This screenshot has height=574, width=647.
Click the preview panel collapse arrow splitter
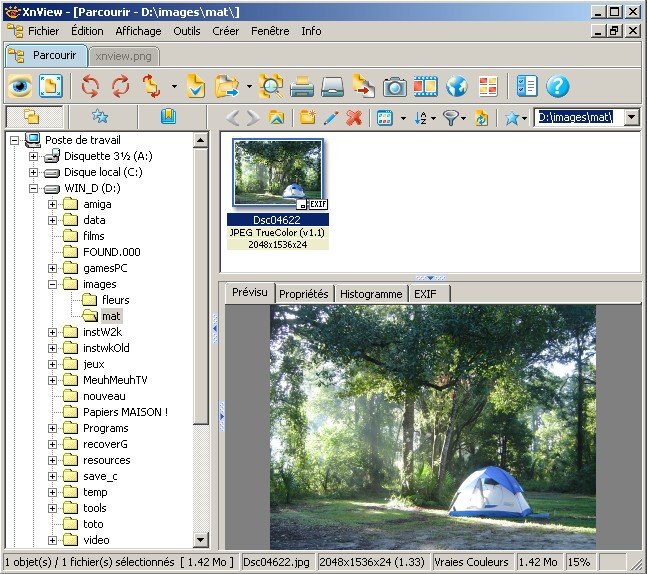430,278
